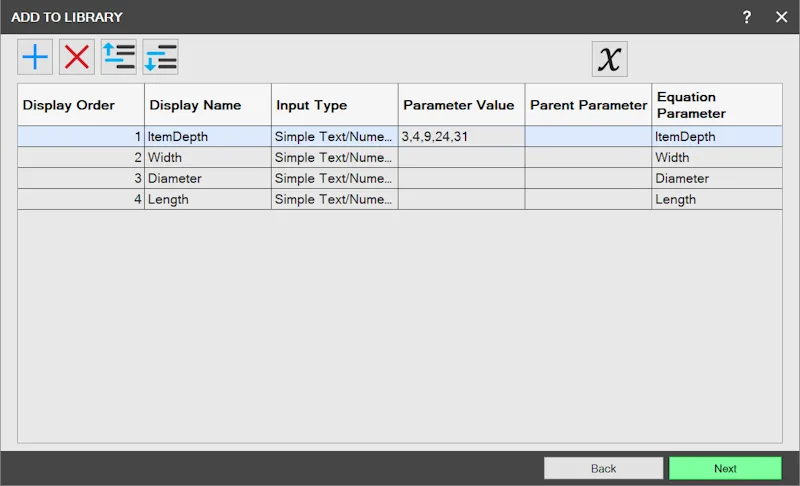Select the Width equation parameter cell

pyautogui.click(x=717, y=158)
